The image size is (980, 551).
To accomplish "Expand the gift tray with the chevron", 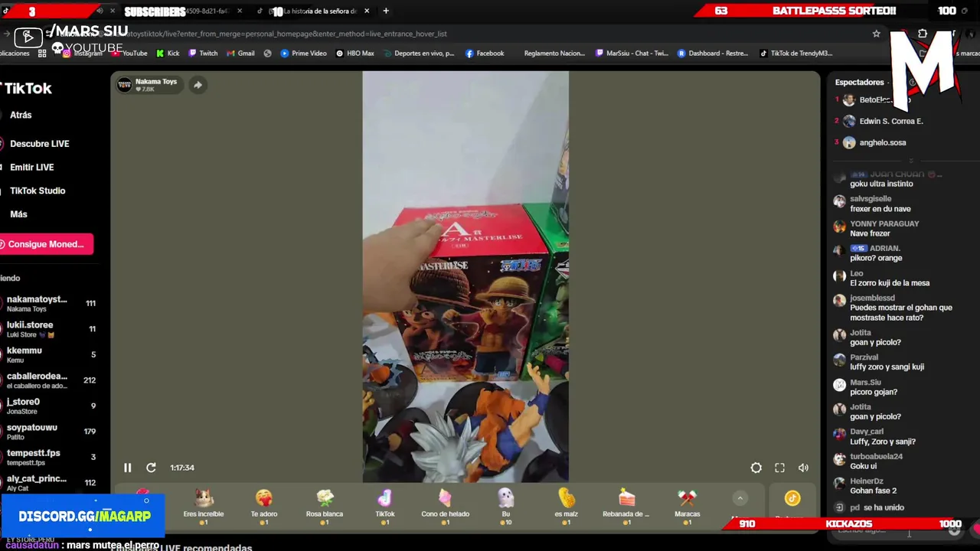I will point(740,498).
